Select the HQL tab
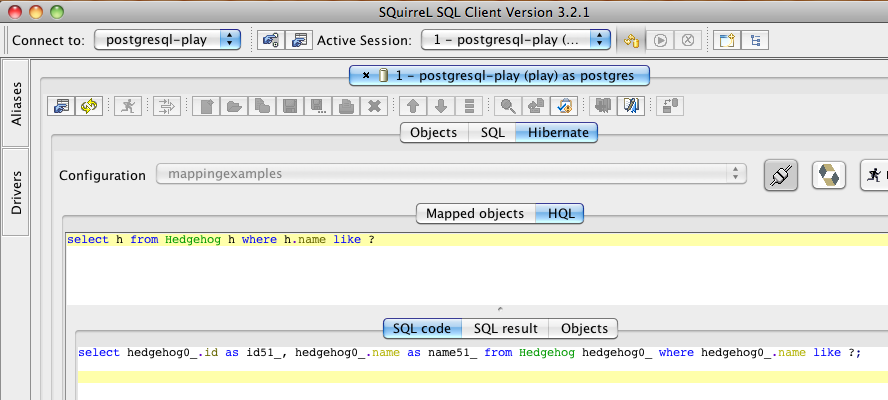This screenshot has height=400, width=888. [x=560, y=214]
